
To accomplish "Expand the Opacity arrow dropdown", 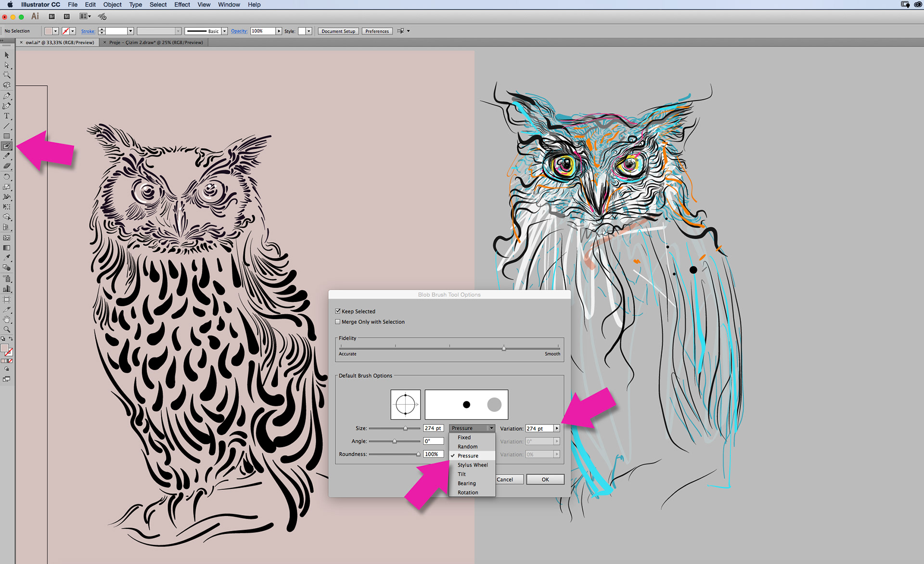I will coord(279,31).
